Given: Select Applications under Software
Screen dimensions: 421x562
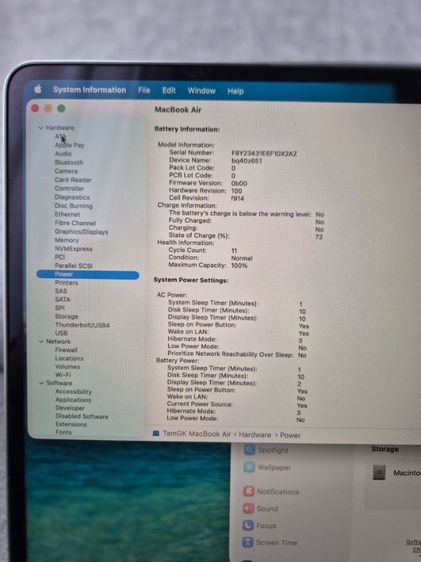Looking at the screenshot, I should [73, 400].
